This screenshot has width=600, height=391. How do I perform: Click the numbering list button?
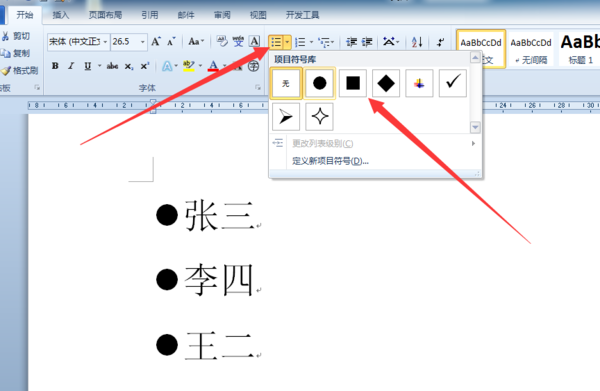pyautogui.click(x=300, y=42)
